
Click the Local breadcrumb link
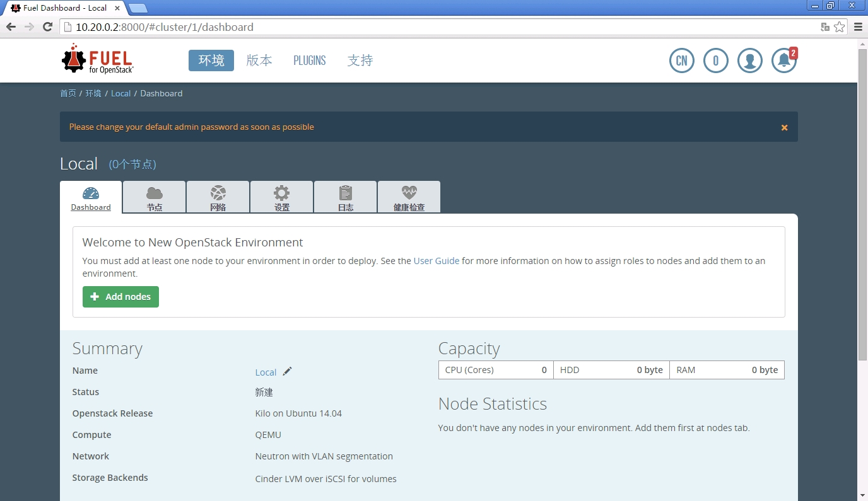click(120, 93)
